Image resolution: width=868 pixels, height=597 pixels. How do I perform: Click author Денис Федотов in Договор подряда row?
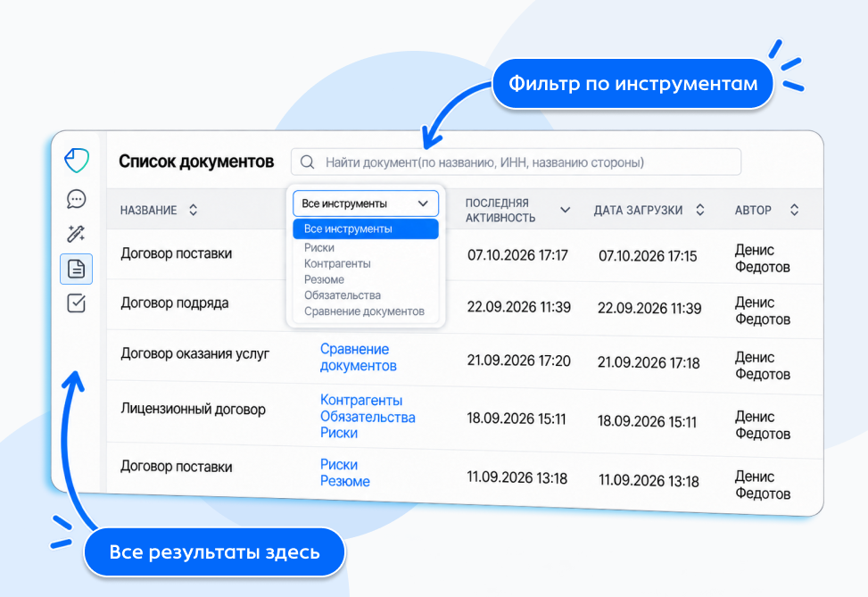pyautogui.click(x=762, y=311)
